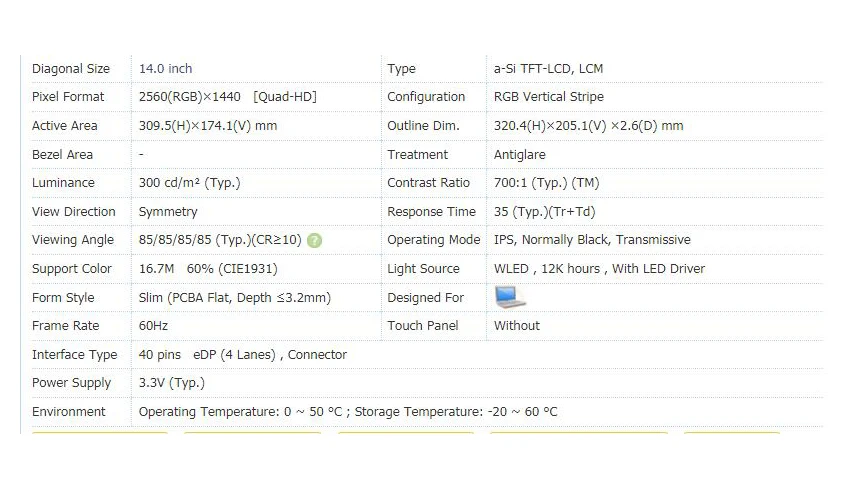853x480 pixels.
Task: Click the 'Response Time' label
Action: [431, 212]
